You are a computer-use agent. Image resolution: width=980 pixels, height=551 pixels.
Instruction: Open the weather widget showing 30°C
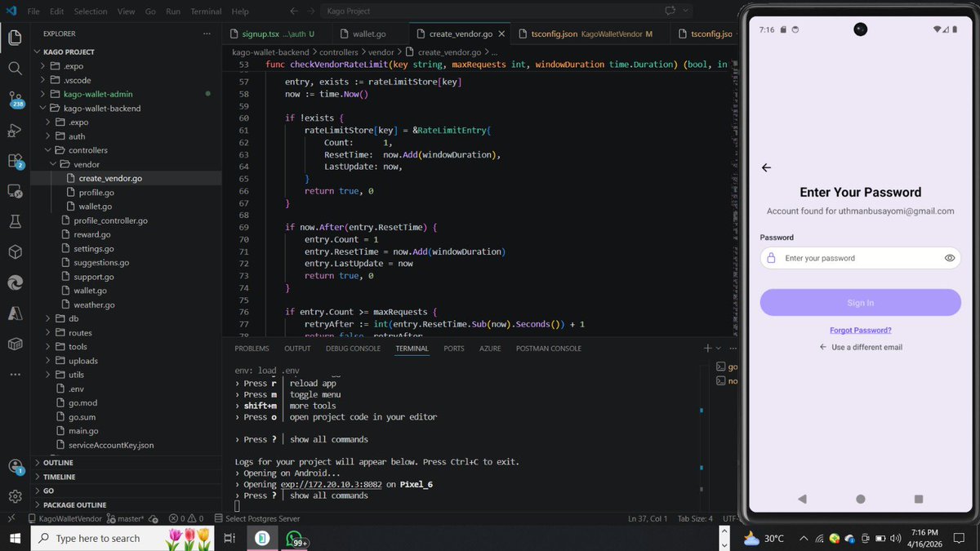click(764, 539)
